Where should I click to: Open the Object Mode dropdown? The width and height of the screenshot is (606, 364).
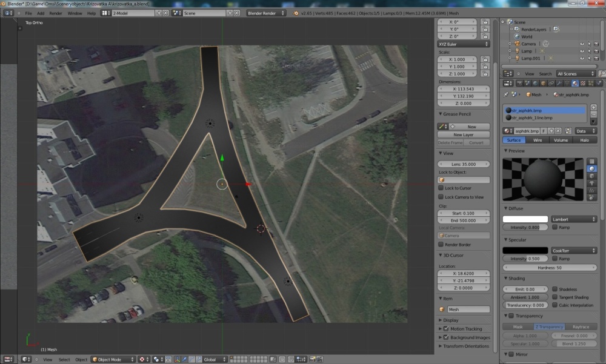[x=113, y=359]
